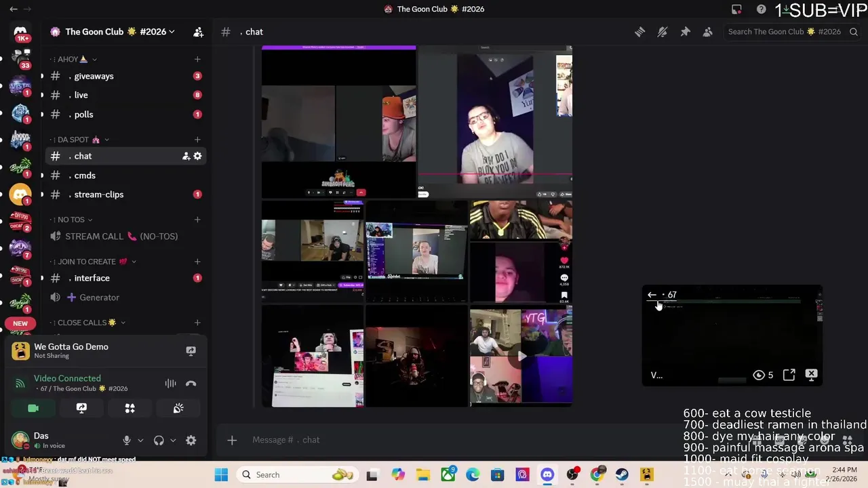Image resolution: width=868 pixels, height=488 pixels.
Task: Collapse the CLOSE CALLS category
Action: coord(88,323)
